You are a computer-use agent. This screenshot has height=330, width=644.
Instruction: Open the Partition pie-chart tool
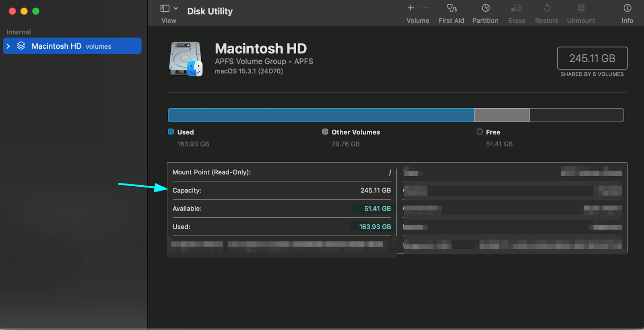tap(486, 8)
